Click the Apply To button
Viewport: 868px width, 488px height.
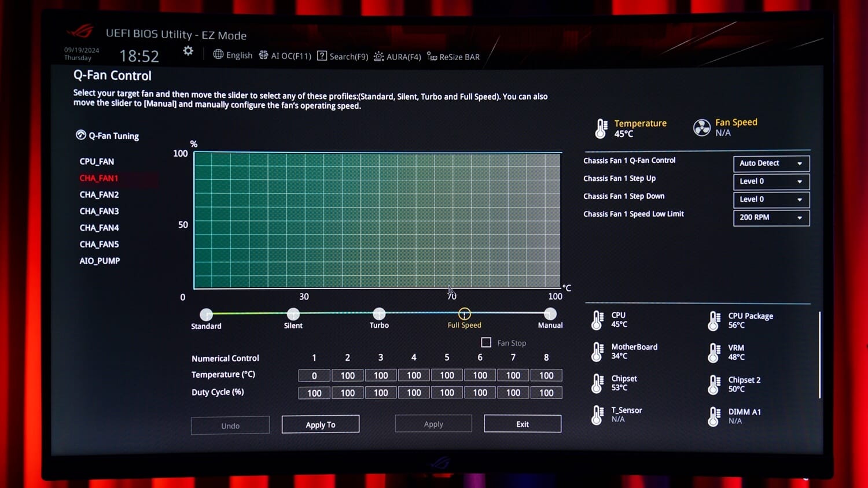(x=321, y=424)
